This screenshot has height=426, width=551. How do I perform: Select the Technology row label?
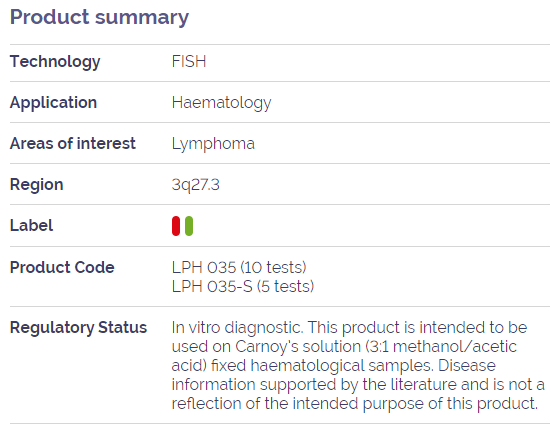pos(55,62)
